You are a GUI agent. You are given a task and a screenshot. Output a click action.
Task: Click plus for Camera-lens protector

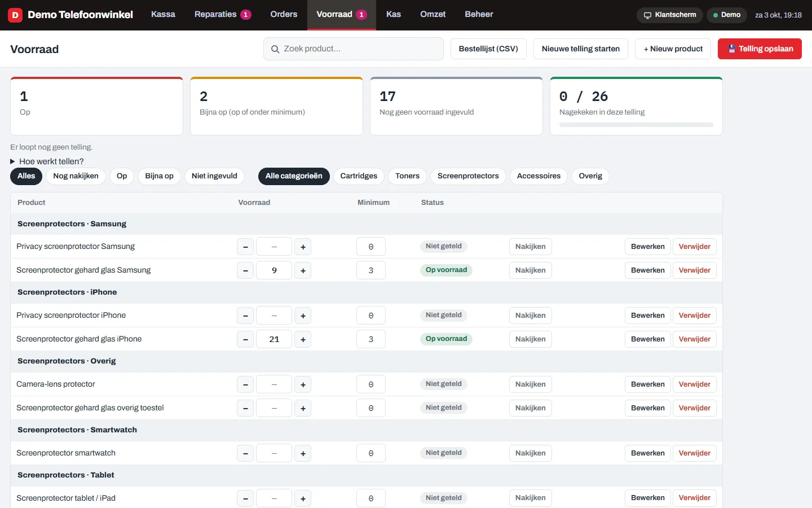(x=303, y=384)
